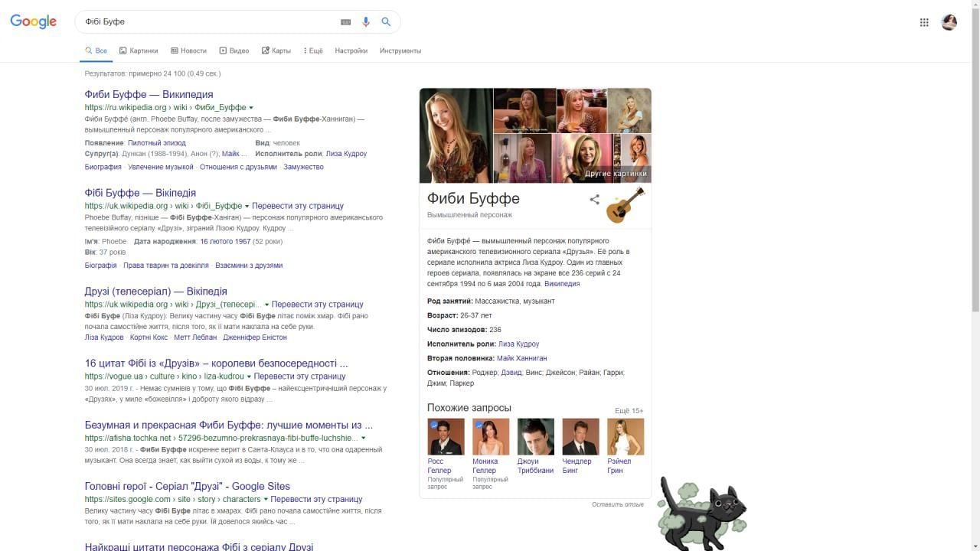Click the guitar icon in knowledge panel

pyautogui.click(x=626, y=204)
